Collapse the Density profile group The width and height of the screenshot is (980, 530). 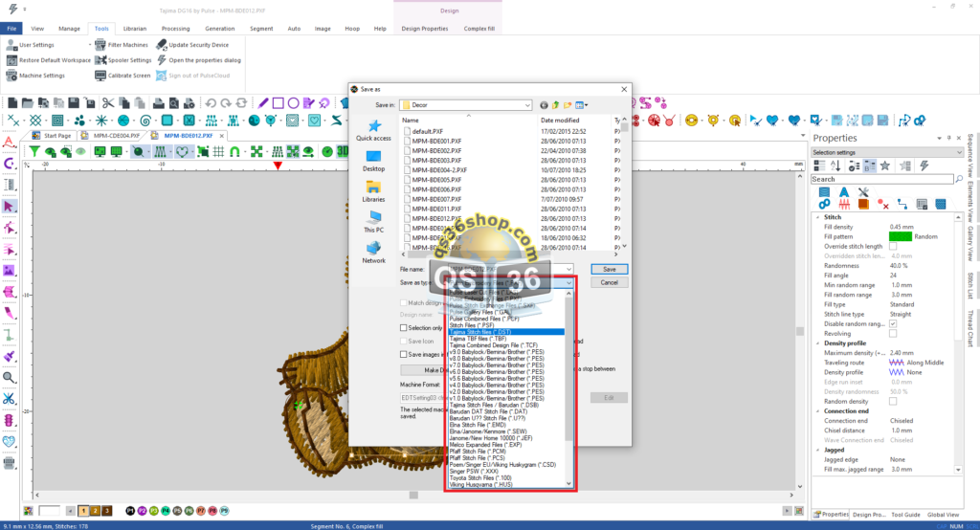(x=817, y=343)
